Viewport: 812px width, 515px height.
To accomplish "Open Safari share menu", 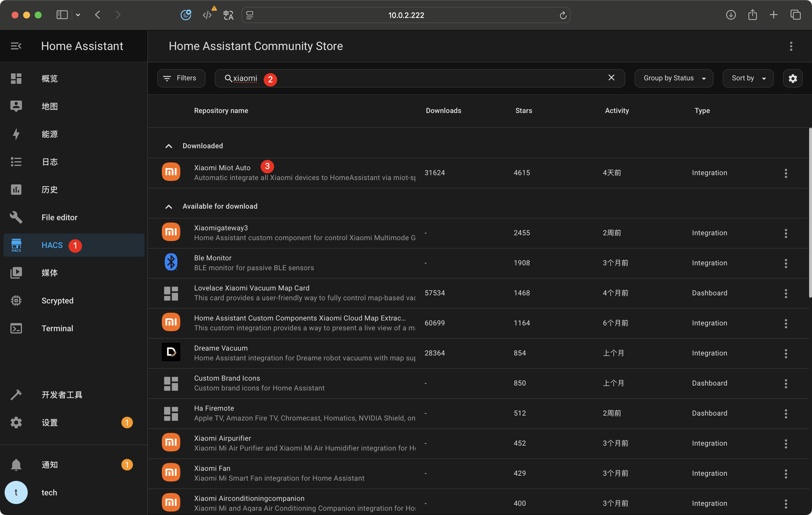I will point(752,15).
